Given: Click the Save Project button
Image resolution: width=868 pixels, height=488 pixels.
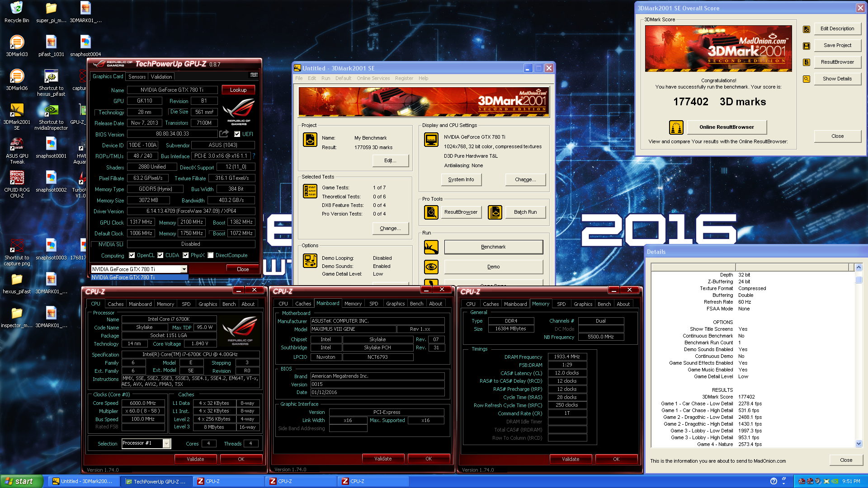Looking at the screenshot, I should [837, 46].
